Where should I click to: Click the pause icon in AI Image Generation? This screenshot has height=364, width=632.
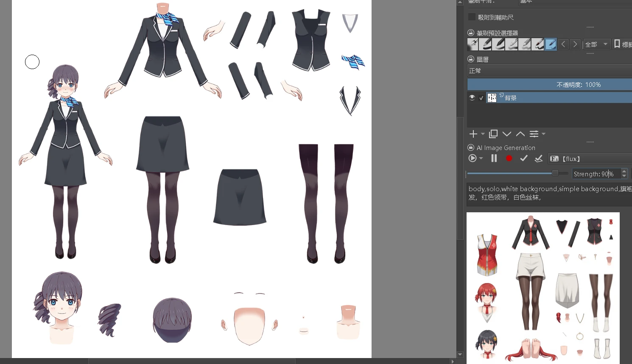pyautogui.click(x=494, y=158)
